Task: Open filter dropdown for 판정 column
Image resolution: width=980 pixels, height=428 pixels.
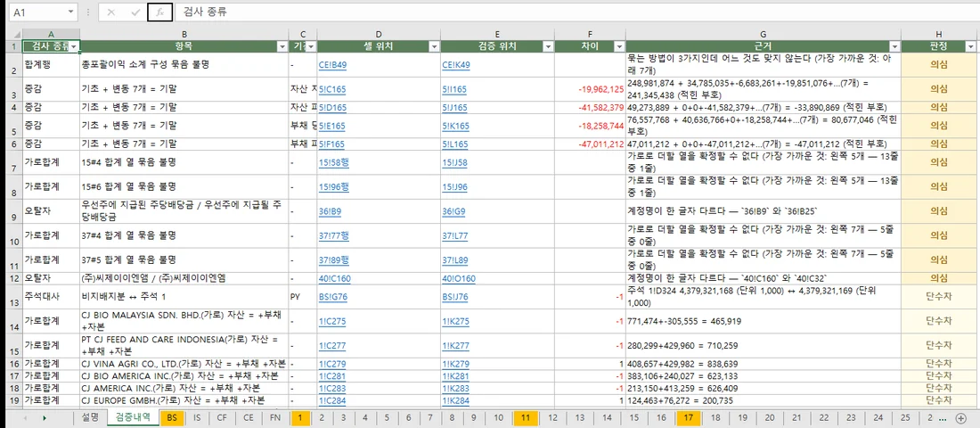Action: tap(970, 46)
